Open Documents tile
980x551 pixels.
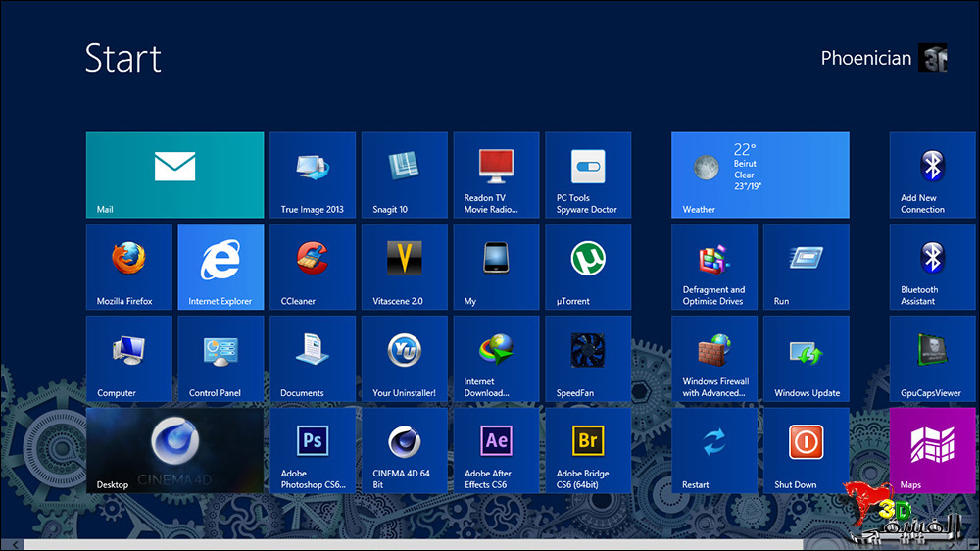pos(313,359)
